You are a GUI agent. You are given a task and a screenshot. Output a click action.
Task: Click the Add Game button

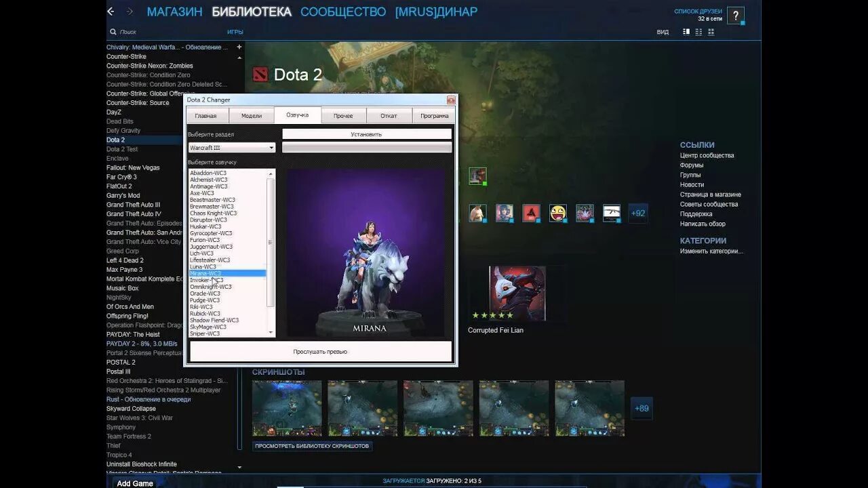point(135,483)
